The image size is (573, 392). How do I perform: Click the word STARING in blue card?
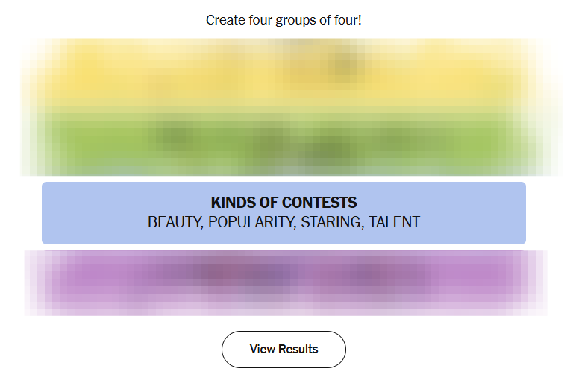point(332,222)
